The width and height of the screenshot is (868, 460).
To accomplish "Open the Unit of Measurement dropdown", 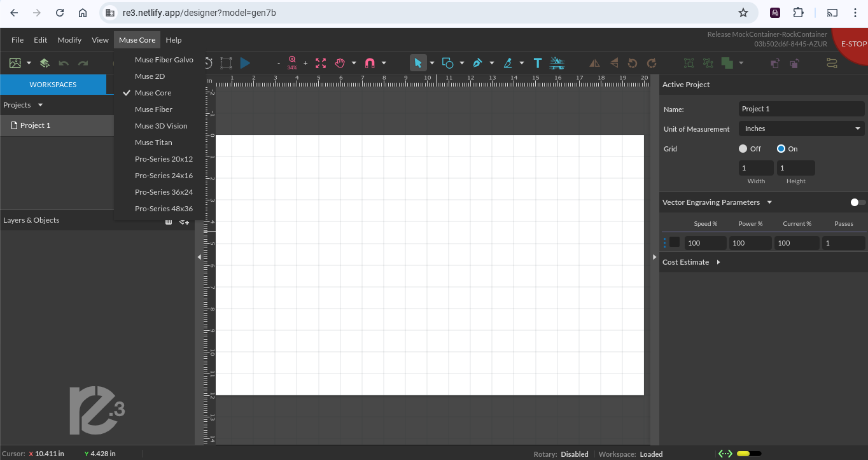I will (x=801, y=129).
